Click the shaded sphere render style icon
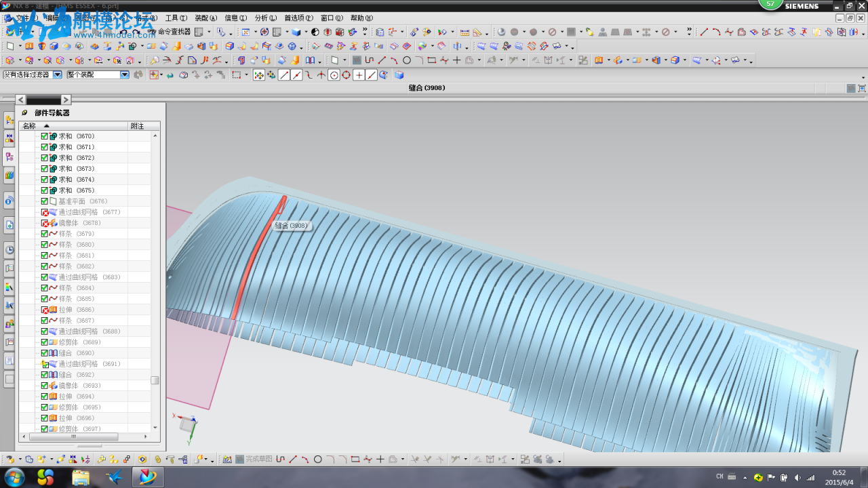The image size is (868, 488). click(502, 32)
